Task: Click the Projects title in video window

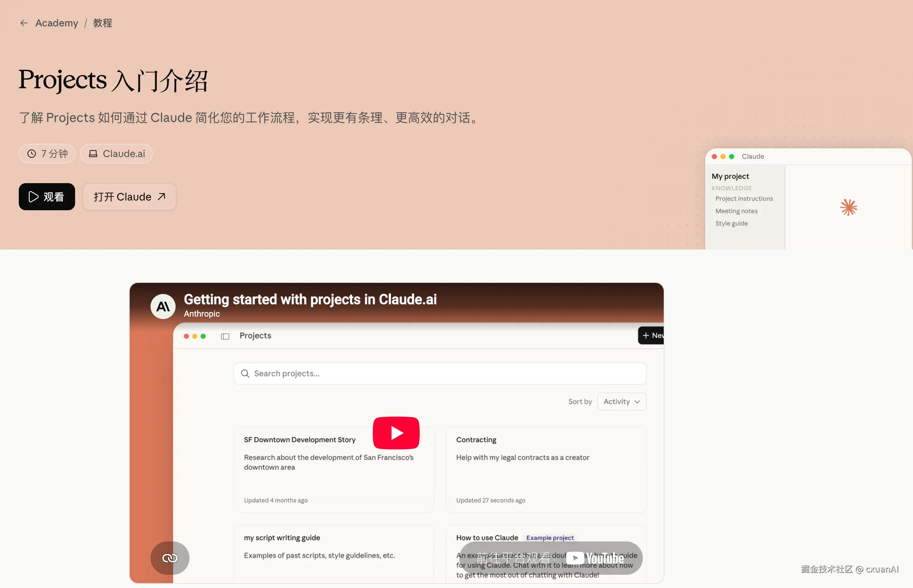Action: (255, 335)
